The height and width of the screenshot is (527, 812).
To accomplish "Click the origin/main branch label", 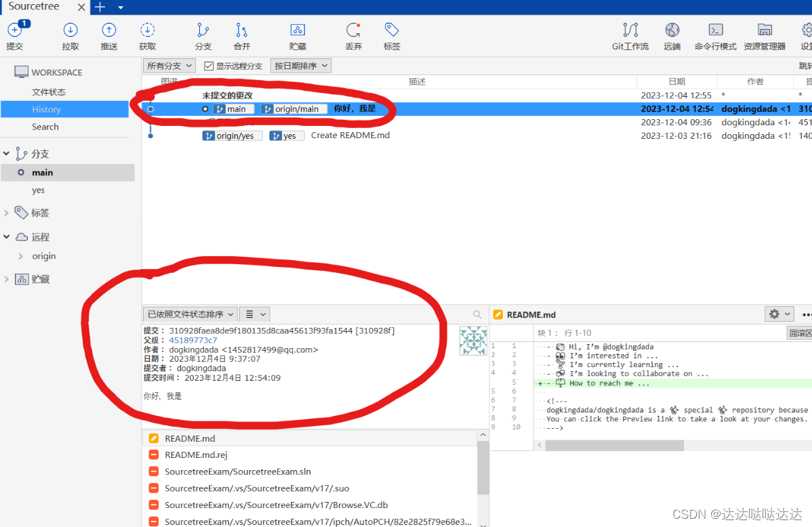I will pos(293,108).
